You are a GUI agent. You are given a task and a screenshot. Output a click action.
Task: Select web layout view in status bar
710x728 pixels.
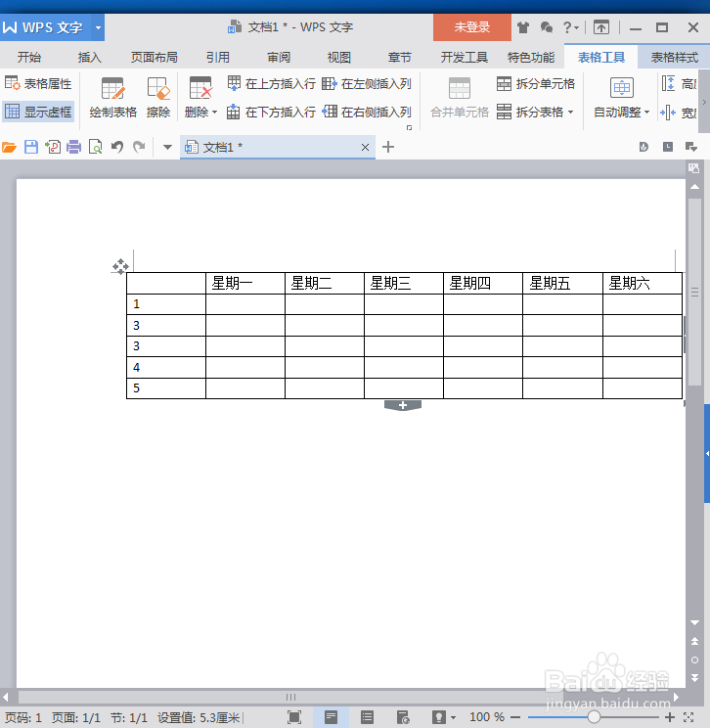pyautogui.click(x=403, y=717)
